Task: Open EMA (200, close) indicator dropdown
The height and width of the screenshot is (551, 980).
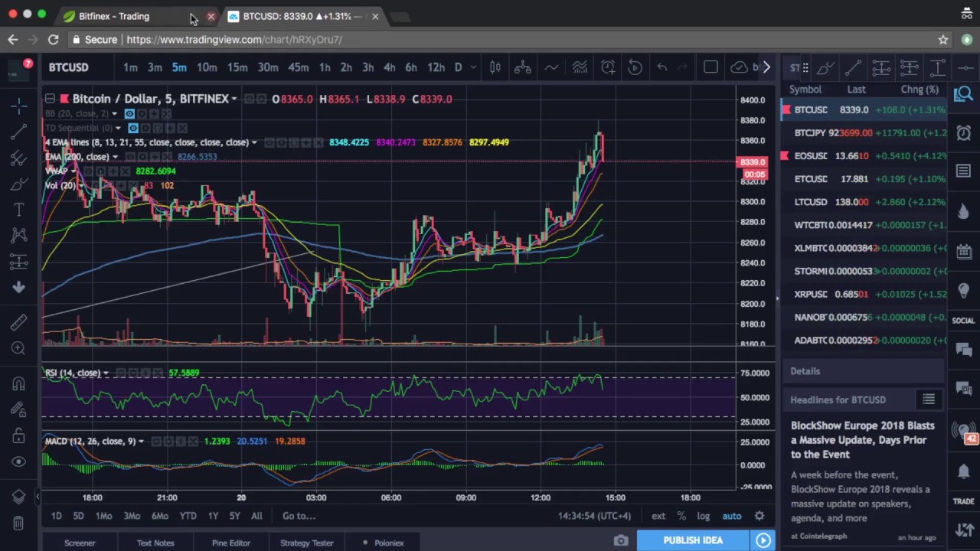Action: (115, 157)
